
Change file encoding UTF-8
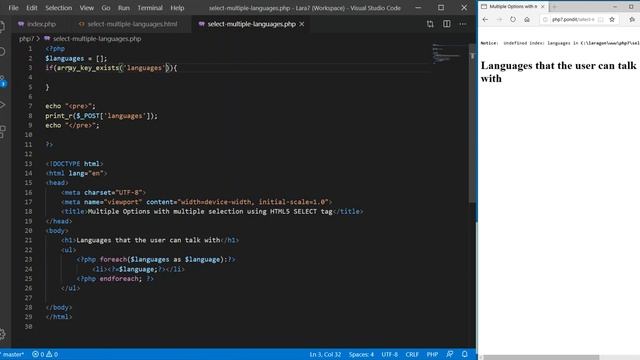tap(389, 354)
